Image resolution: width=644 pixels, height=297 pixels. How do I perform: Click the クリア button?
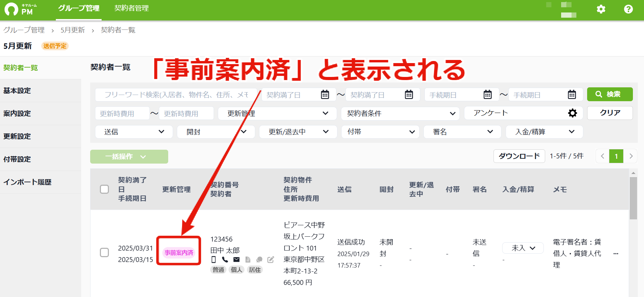point(610,113)
